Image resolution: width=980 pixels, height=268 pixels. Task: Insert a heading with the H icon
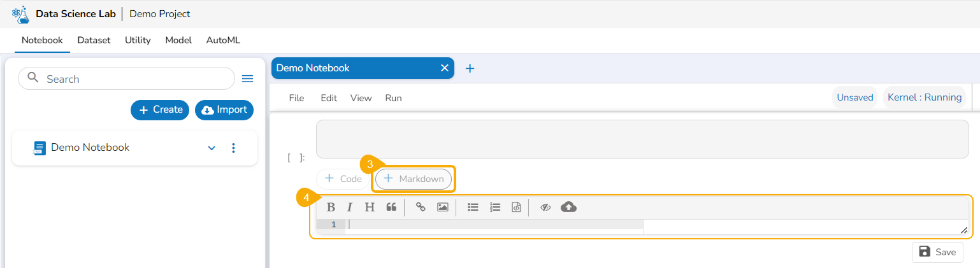click(370, 207)
